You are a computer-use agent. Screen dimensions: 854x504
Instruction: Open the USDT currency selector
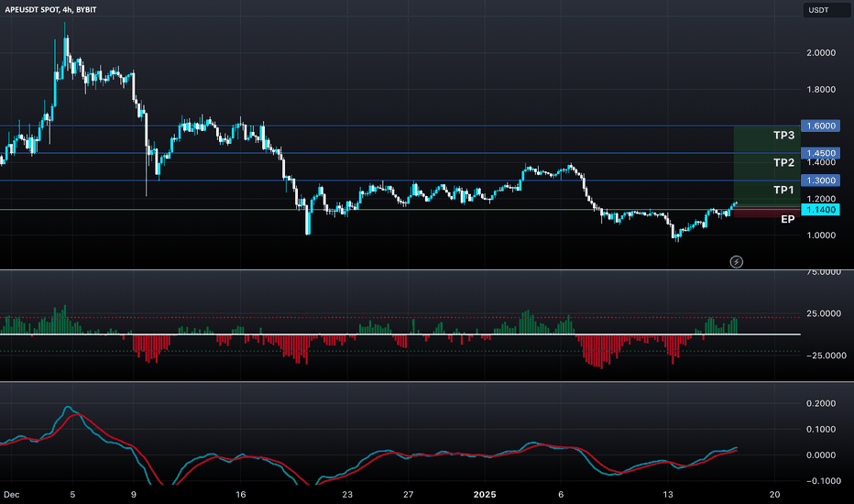827,10
